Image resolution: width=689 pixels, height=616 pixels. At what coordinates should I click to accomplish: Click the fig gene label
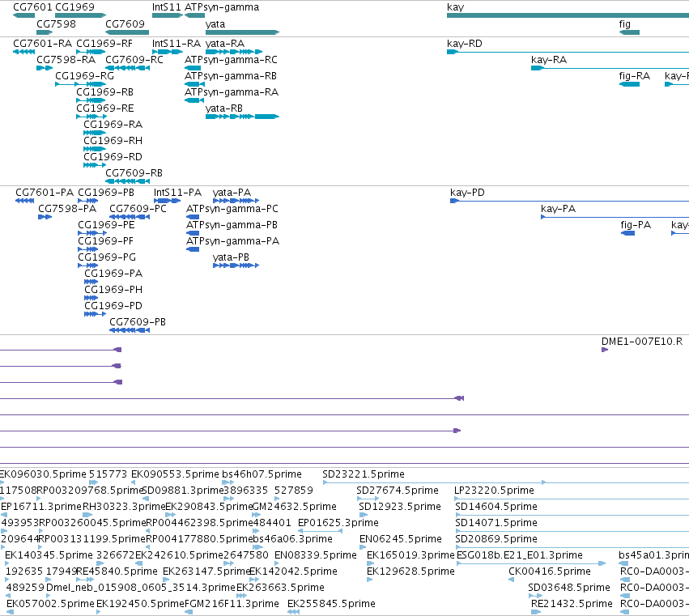click(625, 23)
